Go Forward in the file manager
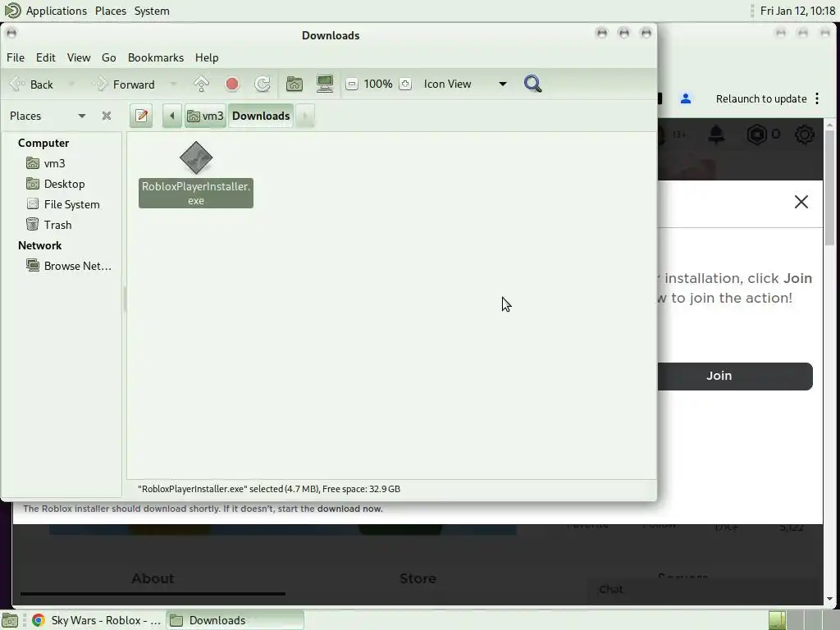The height and width of the screenshot is (630, 840). (125, 84)
